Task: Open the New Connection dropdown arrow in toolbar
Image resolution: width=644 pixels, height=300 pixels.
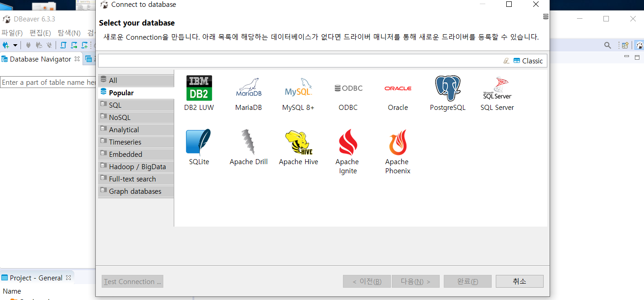Action: [15, 45]
